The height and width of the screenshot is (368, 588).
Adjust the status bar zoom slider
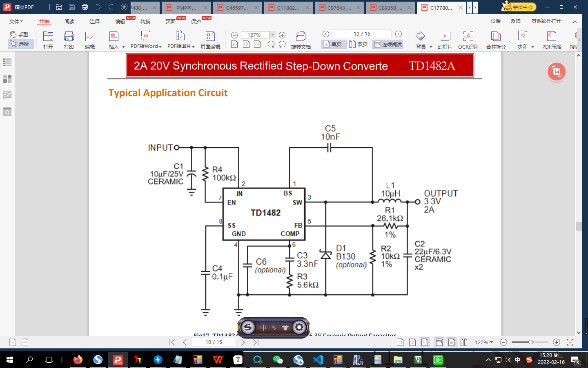pos(530,342)
